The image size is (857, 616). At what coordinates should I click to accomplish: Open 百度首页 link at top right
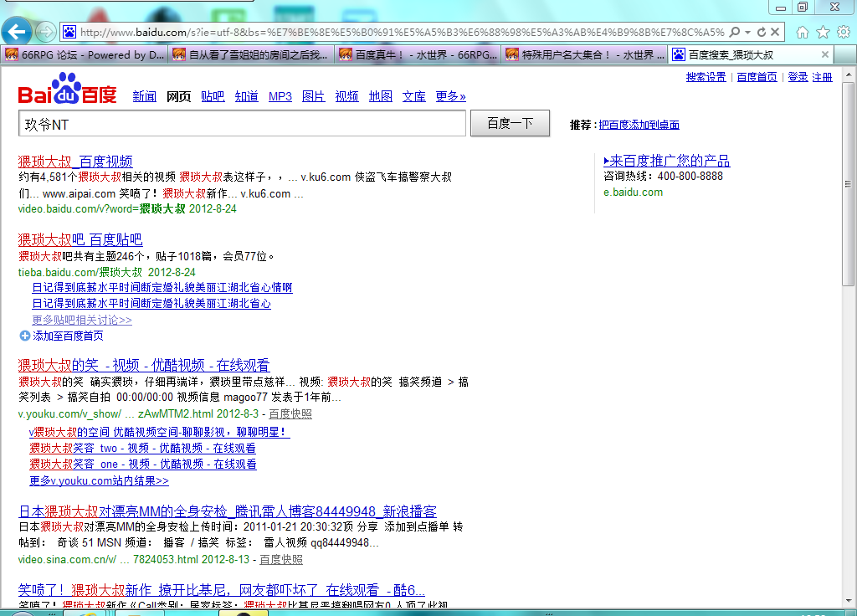pos(757,77)
